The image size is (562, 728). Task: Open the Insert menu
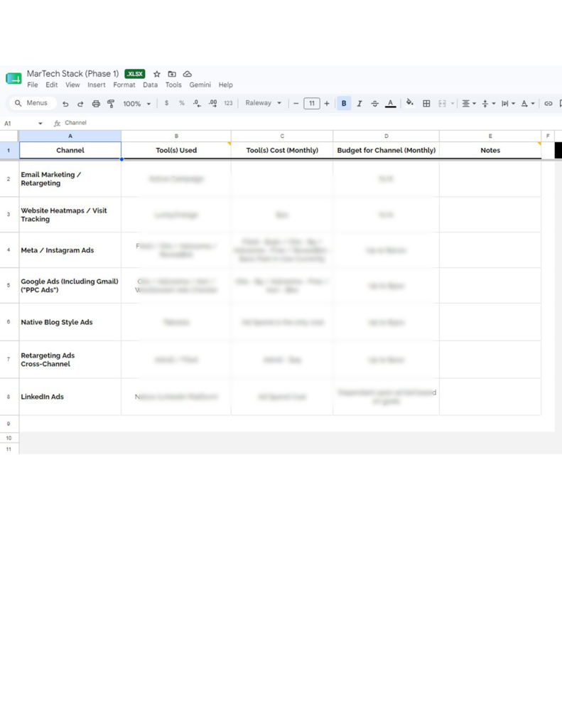coord(96,85)
